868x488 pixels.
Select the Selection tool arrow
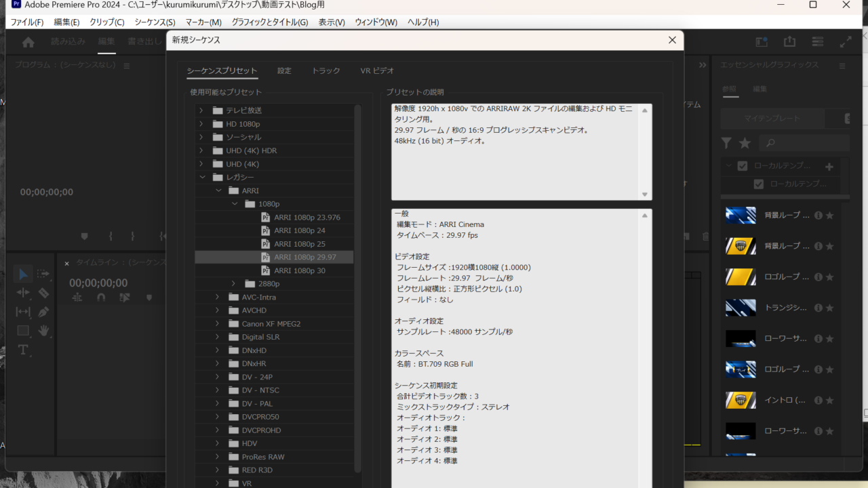pos(23,274)
